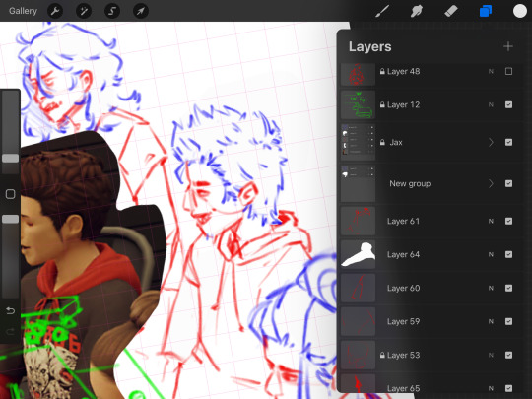Select the 'Jax' group name
The width and height of the screenshot is (532, 399).
(x=396, y=142)
